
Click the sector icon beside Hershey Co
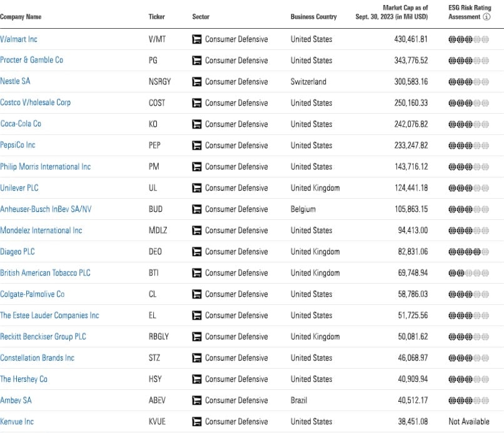[197, 379]
